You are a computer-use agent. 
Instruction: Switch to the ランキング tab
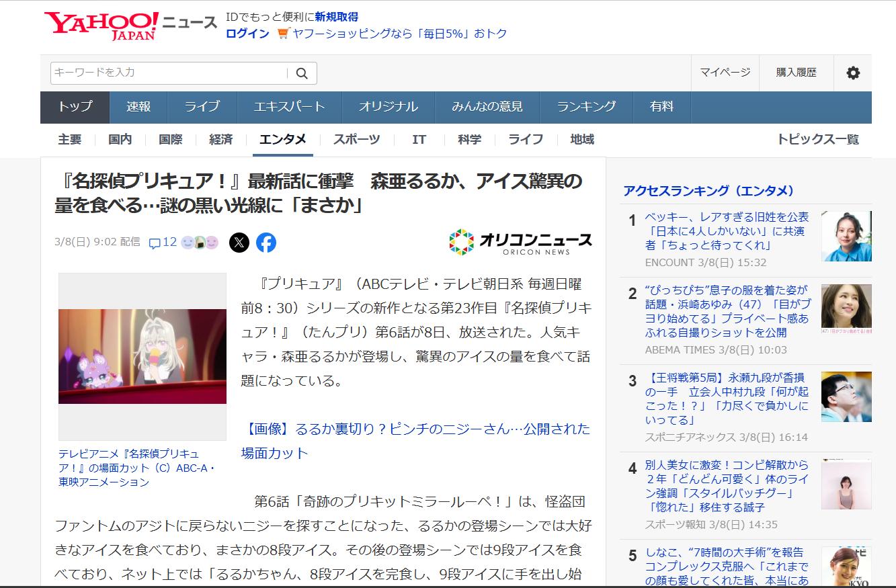click(586, 107)
